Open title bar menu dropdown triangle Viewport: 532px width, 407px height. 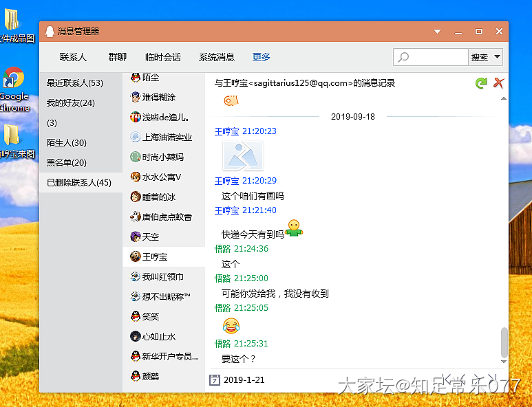click(x=437, y=32)
